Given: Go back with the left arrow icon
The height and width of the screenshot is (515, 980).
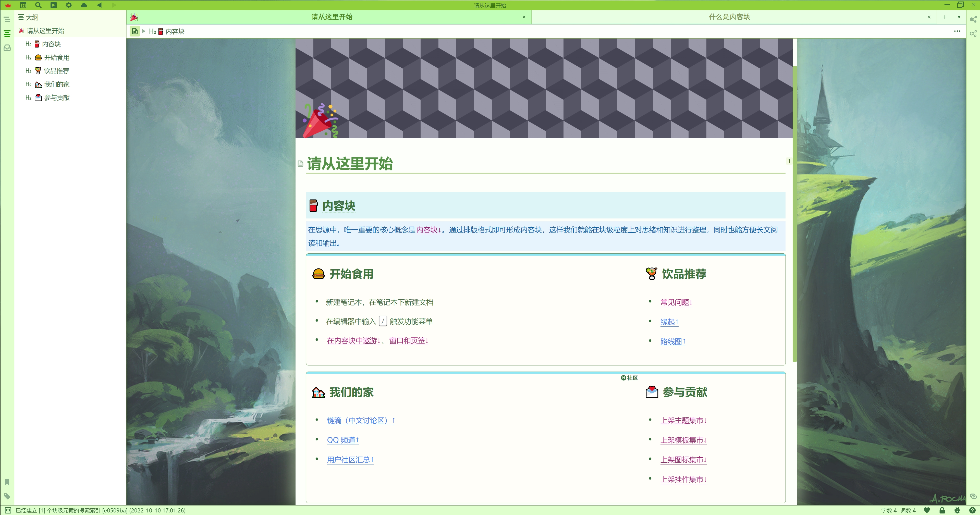Looking at the screenshot, I should pyautogui.click(x=99, y=5).
